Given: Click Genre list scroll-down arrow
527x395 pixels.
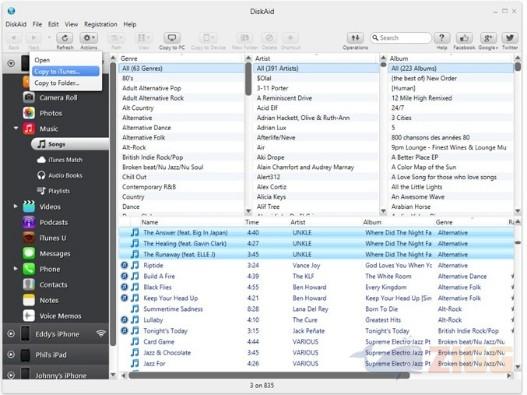Looking at the screenshot, I should coord(248,211).
